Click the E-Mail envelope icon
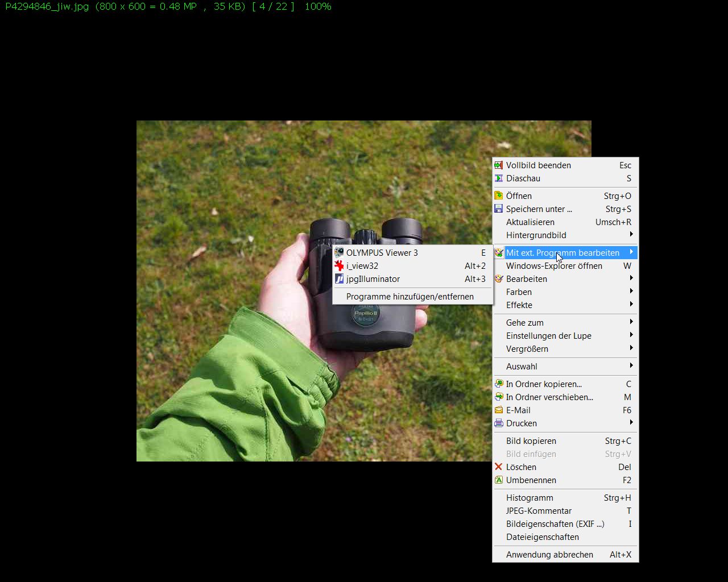This screenshot has height=582, width=728. pyautogui.click(x=499, y=410)
